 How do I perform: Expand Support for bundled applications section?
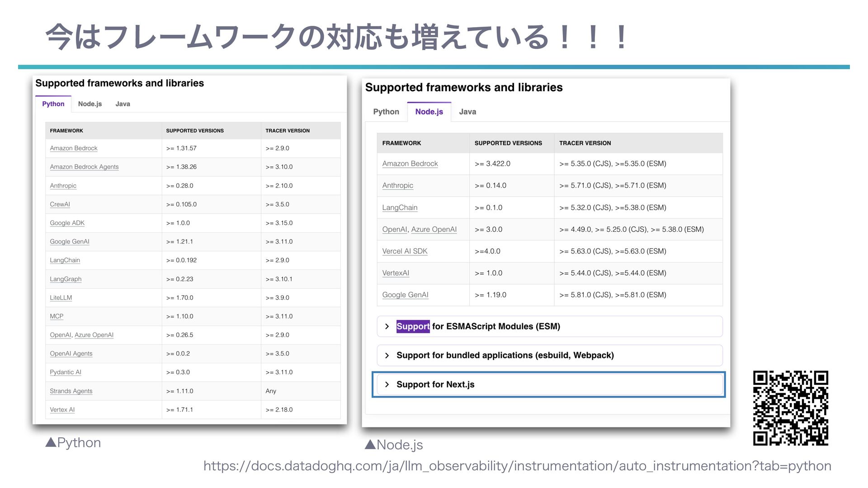[505, 355]
